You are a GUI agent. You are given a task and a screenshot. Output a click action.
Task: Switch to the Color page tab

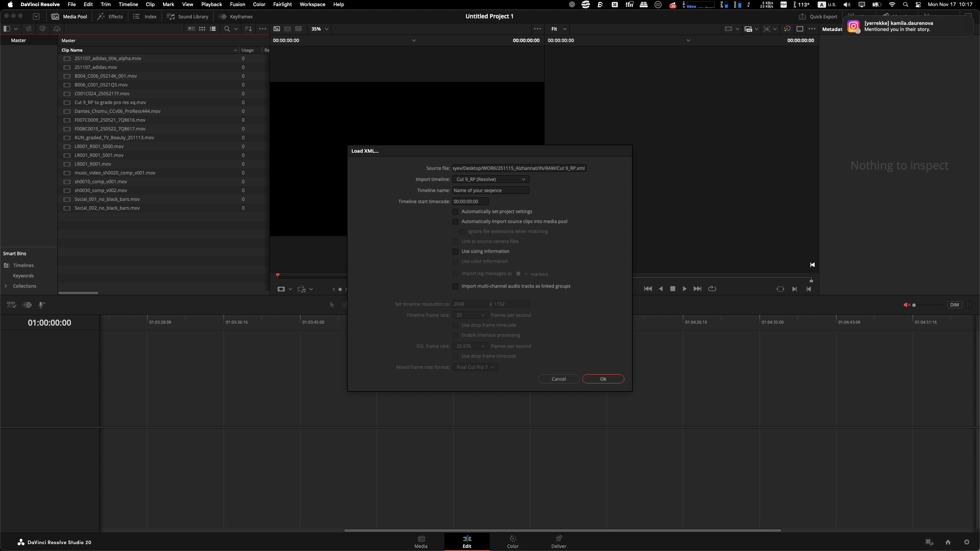click(x=513, y=542)
